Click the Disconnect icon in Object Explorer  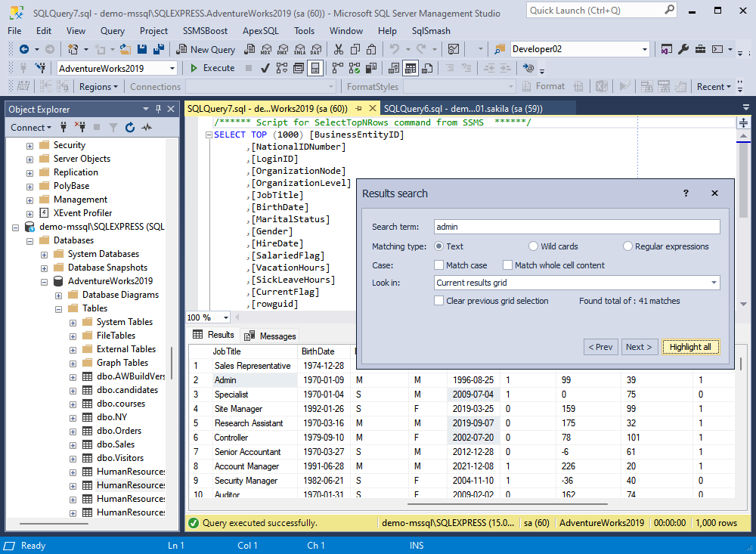[80, 127]
